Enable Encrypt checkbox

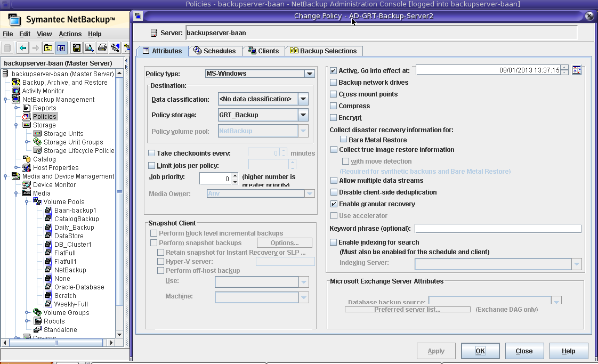point(333,118)
